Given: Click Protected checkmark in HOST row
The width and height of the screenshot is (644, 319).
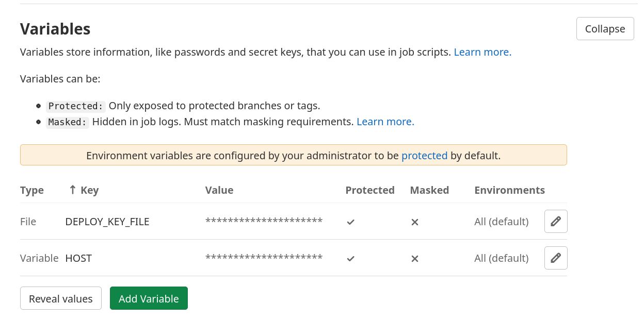Looking at the screenshot, I should (351, 259).
